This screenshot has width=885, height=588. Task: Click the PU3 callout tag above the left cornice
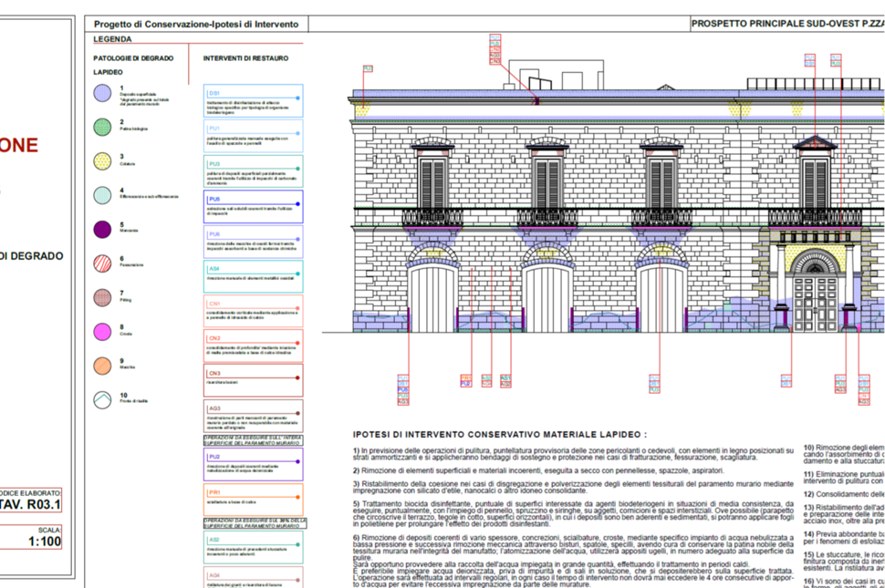coord(368,68)
